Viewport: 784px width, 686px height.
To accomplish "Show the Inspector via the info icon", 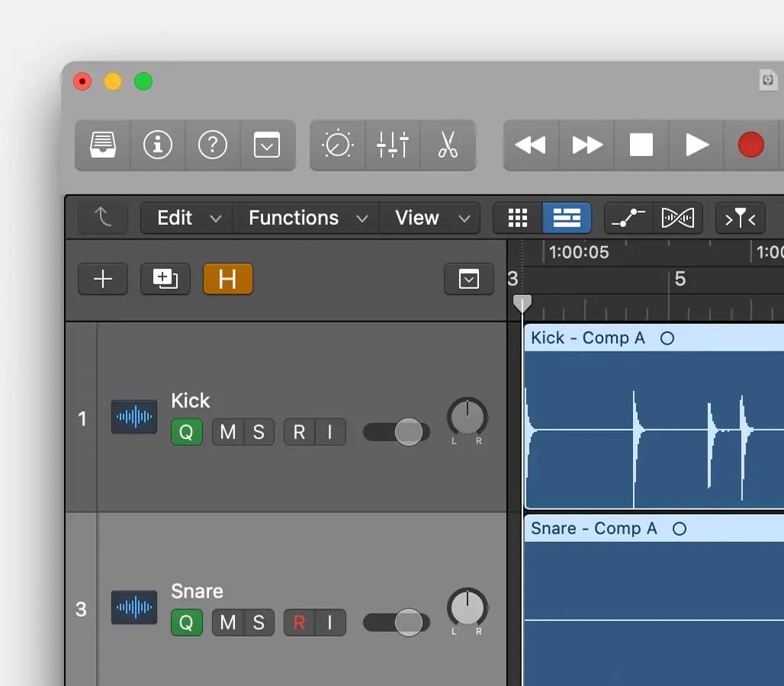I will click(158, 145).
